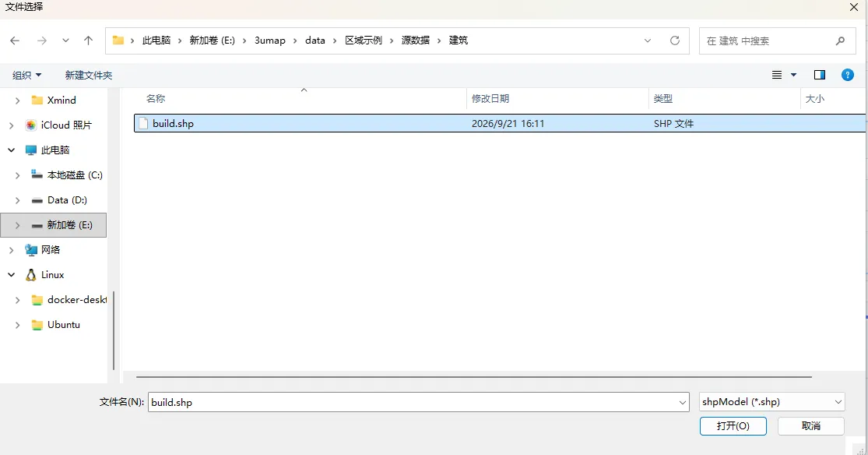Open the recent locations chevron

pos(65,41)
